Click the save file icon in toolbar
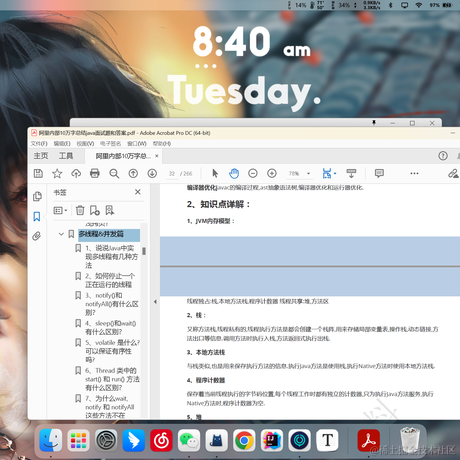 click(x=38, y=173)
